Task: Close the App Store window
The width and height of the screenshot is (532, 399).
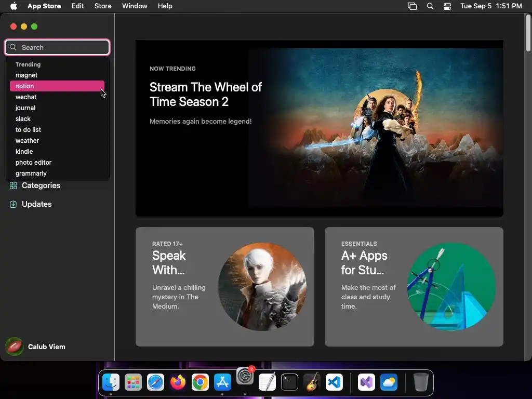Action: coord(14,26)
